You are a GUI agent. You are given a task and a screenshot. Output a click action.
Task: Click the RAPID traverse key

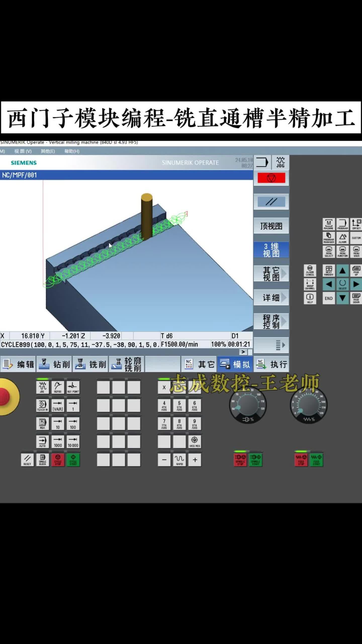[x=179, y=460]
